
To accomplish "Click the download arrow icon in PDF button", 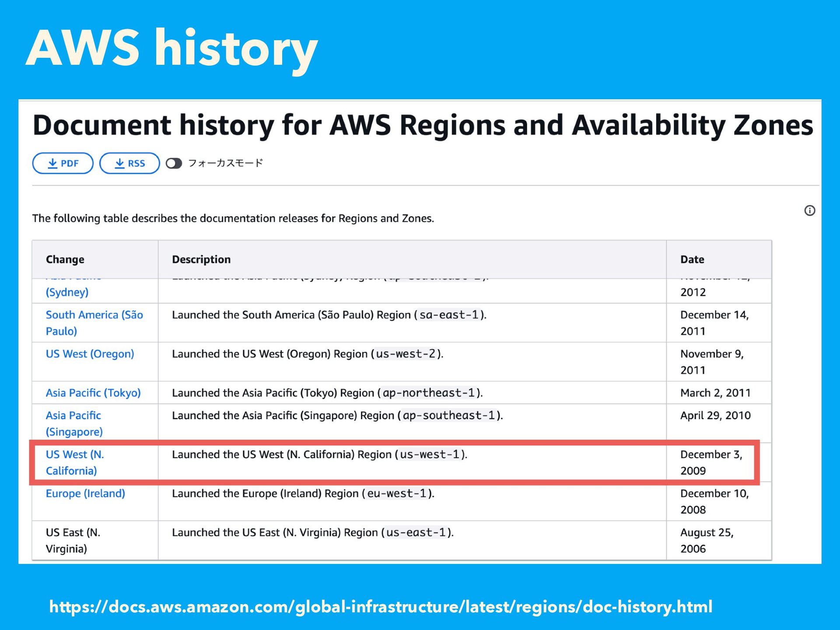I will [52, 163].
